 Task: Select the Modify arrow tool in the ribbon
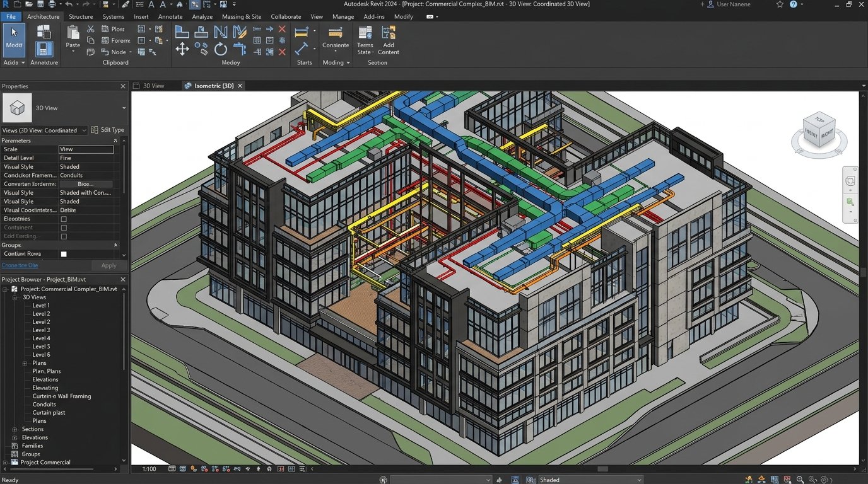pyautogui.click(x=14, y=40)
